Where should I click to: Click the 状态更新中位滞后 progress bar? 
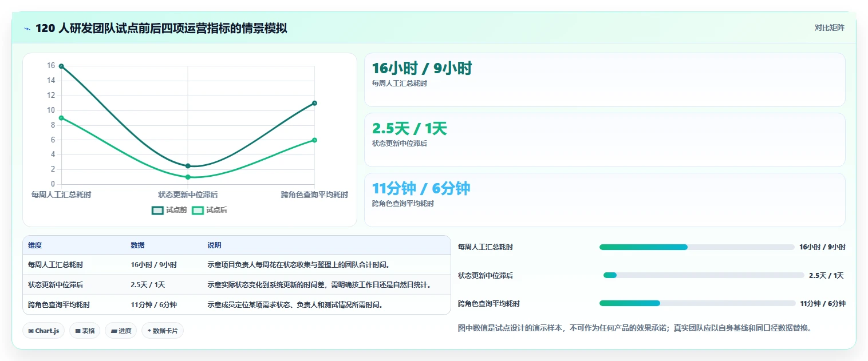tap(704, 275)
